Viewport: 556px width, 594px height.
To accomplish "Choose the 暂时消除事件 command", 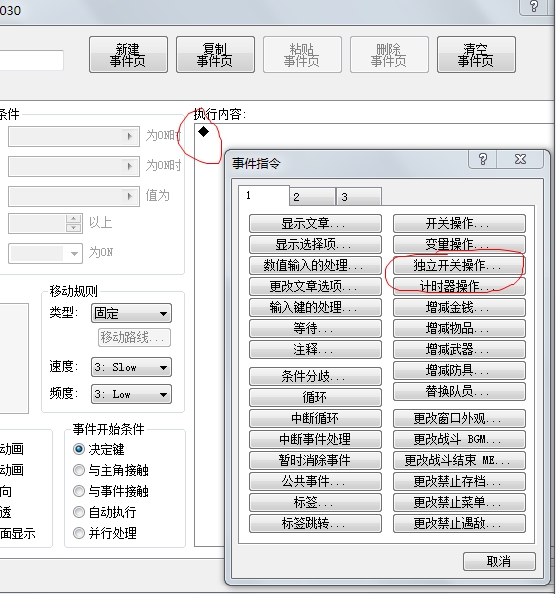I will 315,460.
